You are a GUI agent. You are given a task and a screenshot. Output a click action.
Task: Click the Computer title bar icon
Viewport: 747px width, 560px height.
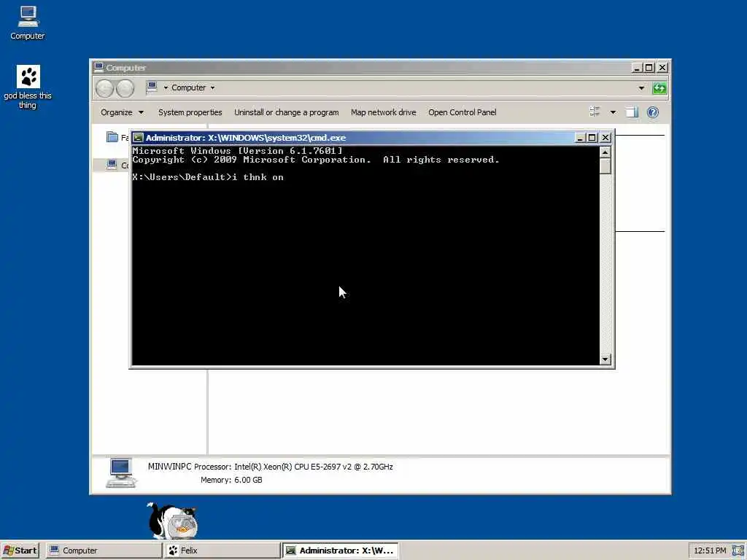pos(98,67)
